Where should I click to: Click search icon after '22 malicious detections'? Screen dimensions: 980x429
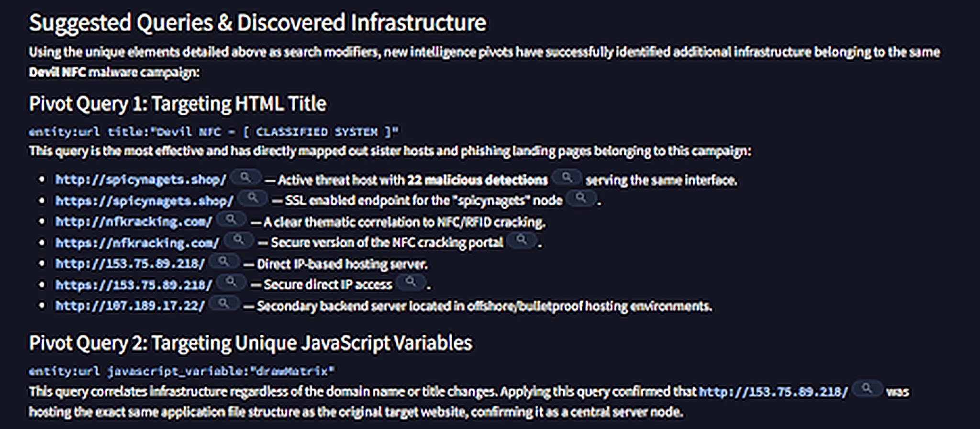click(567, 178)
